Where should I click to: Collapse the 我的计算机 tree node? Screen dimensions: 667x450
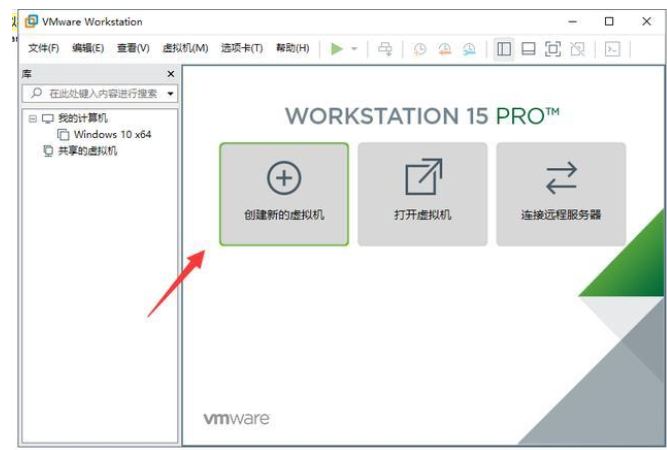[x=32, y=118]
